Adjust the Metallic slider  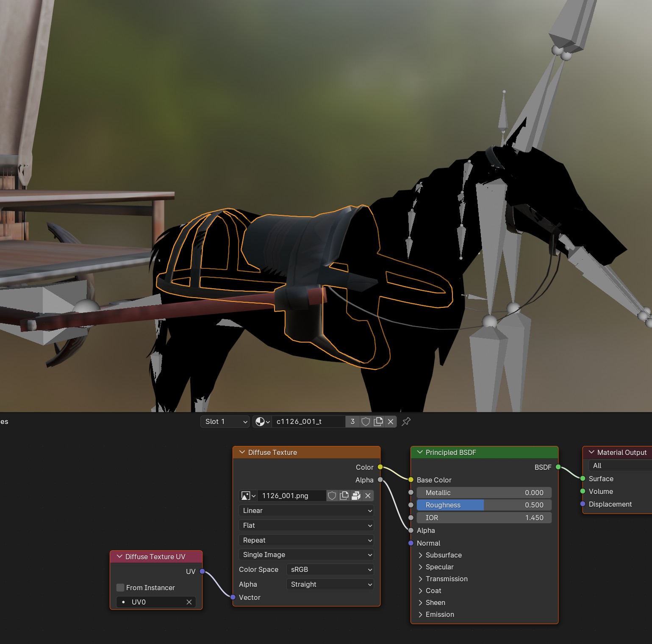pos(484,493)
